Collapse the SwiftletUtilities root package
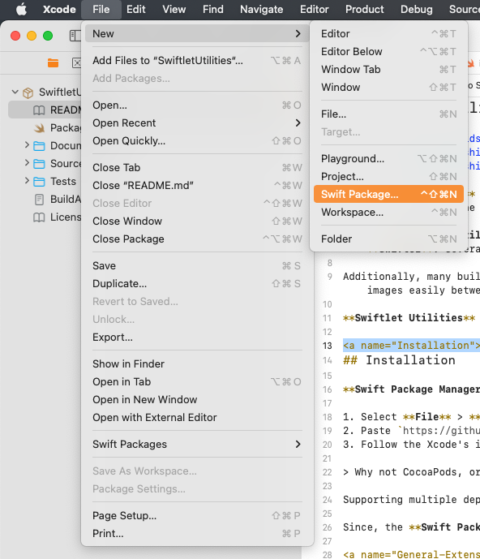This screenshot has height=559, width=480. pyautogui.click(x=15, y=92)
